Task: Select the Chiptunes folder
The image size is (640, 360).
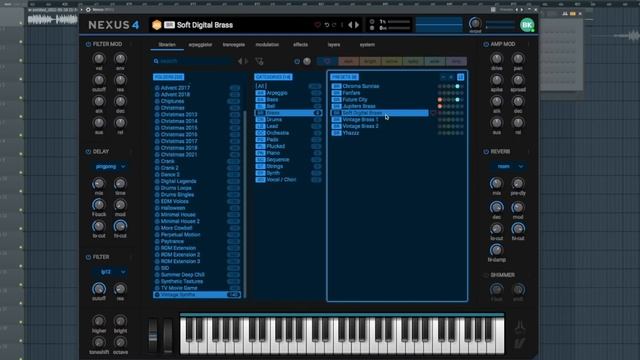Action: click(197, 101)
